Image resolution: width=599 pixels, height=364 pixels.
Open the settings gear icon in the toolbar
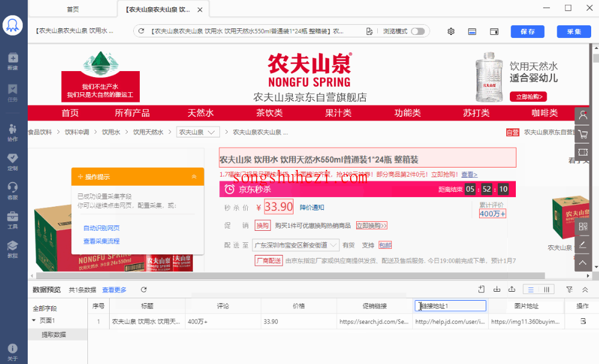(451, 31)
